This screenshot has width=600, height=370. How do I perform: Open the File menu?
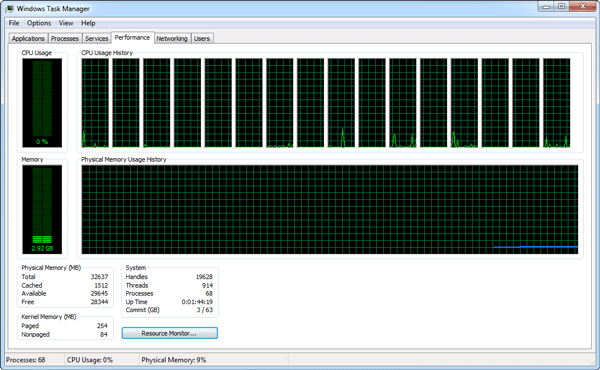tap(14, 23)
